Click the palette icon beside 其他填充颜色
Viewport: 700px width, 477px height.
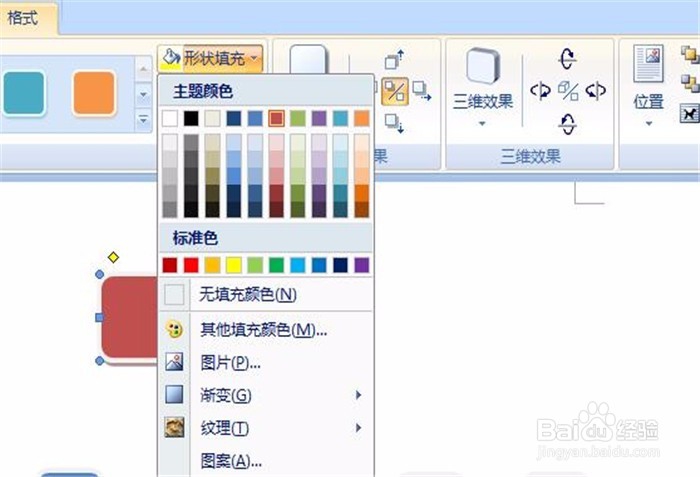(x=174, y=330)
